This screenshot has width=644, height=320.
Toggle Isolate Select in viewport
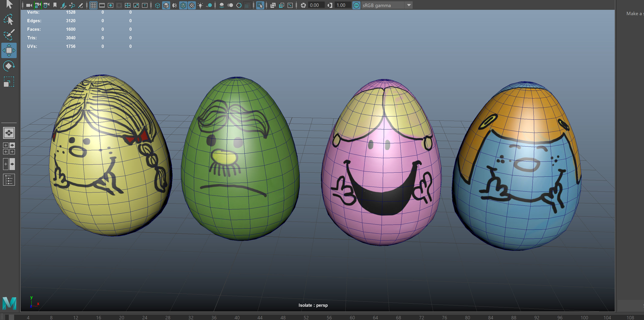point(260,5)
